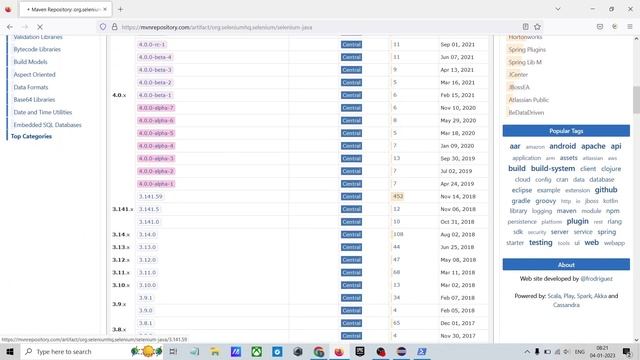Open version 4.0.0-beta-4 link
Viewport: 640px width, 360px height.
155,57
